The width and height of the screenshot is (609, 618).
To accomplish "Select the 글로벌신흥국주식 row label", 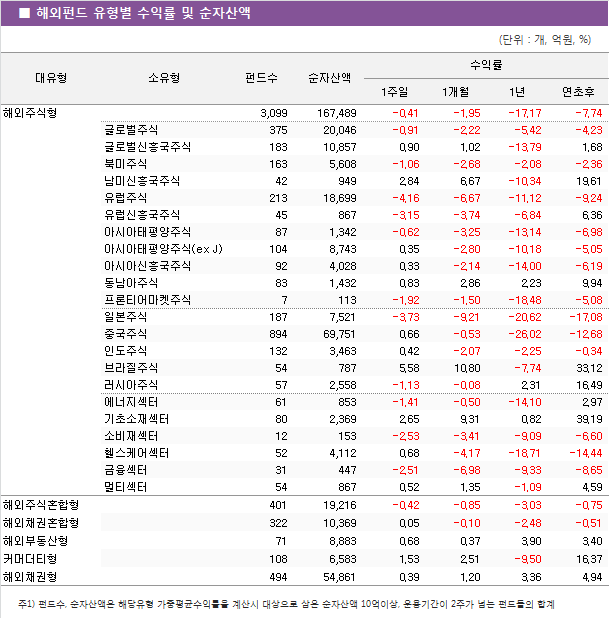I will [x=147, y=147].
